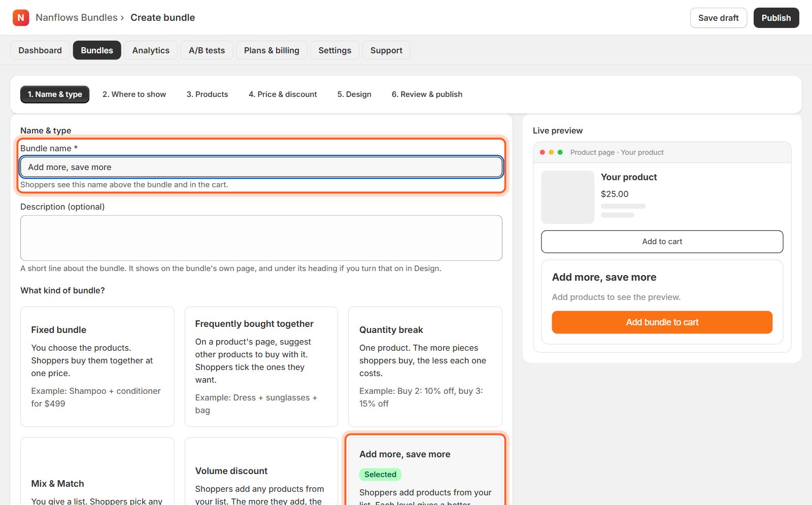Click the Add products to see the preview text
812x505 pixels.
tap(616, 297)
